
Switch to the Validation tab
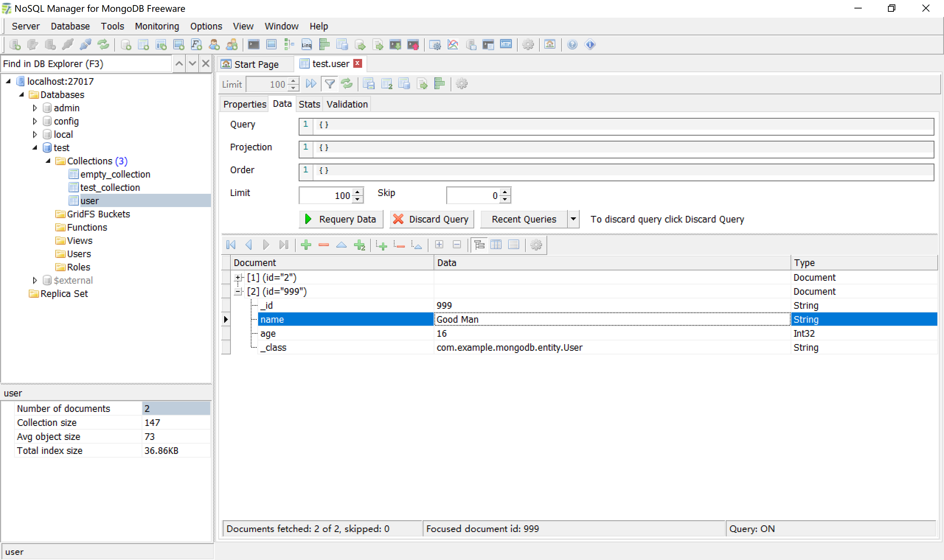(x=346, y=104)
